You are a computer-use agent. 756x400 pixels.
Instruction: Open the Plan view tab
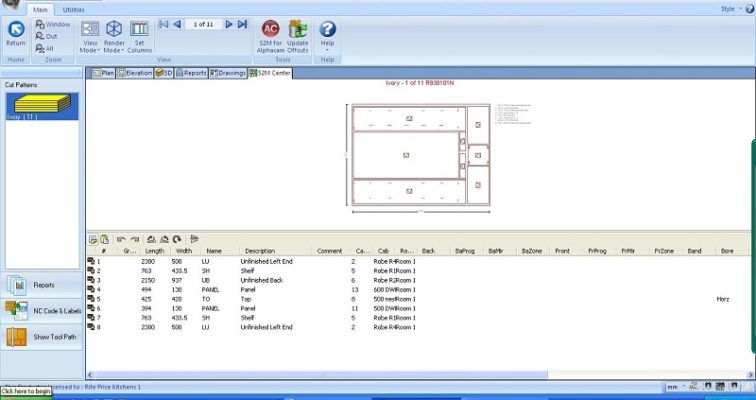103,73
